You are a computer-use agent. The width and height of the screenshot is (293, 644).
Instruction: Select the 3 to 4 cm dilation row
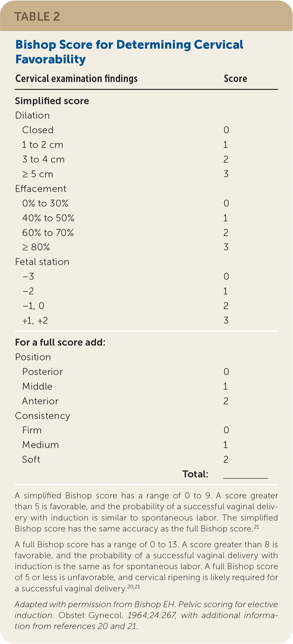point(43,159)
